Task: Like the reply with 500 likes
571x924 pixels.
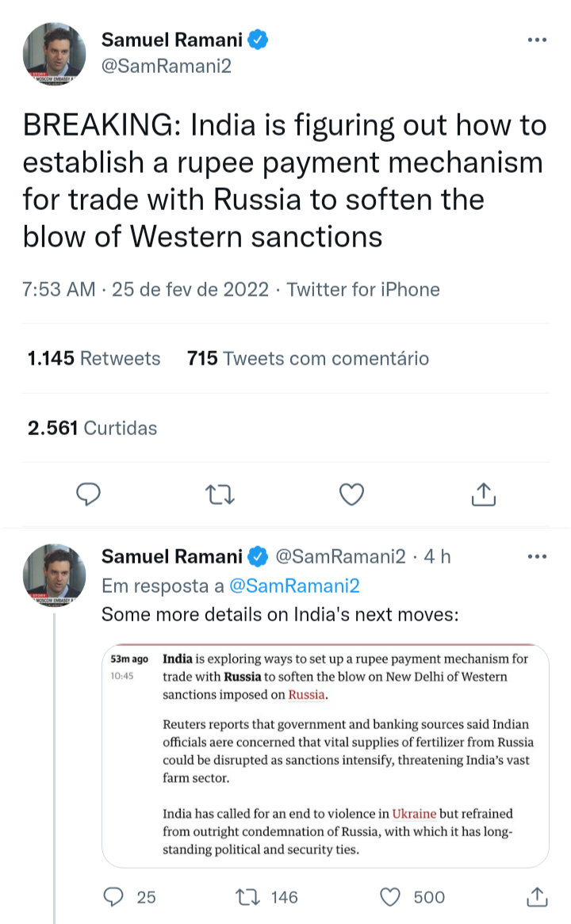Action: 389,896
